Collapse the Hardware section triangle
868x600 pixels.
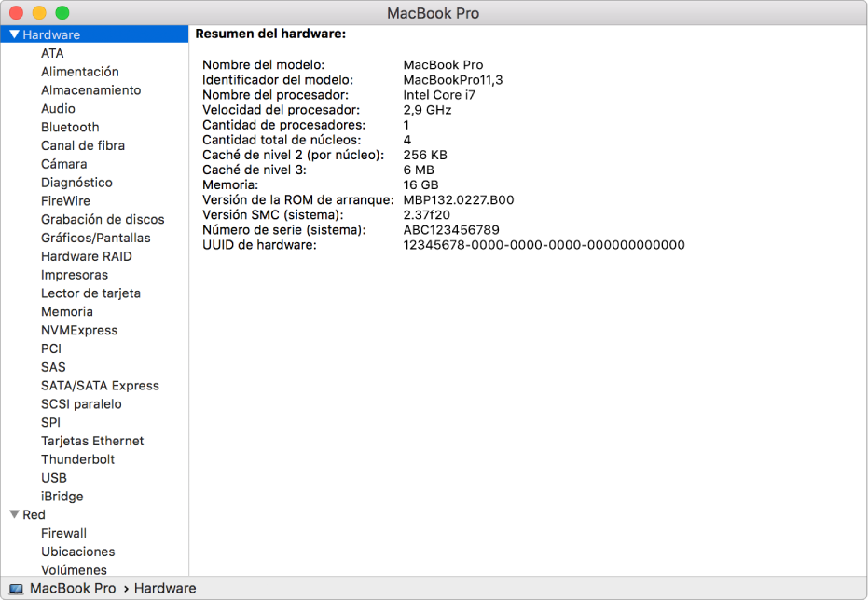click(x=14, y=34)
